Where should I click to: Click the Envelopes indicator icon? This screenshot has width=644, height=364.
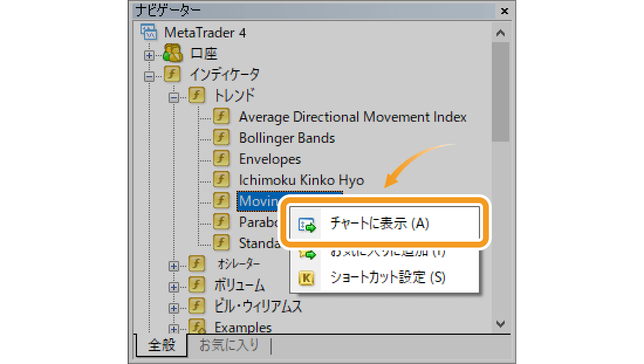[x=221, y=158]
